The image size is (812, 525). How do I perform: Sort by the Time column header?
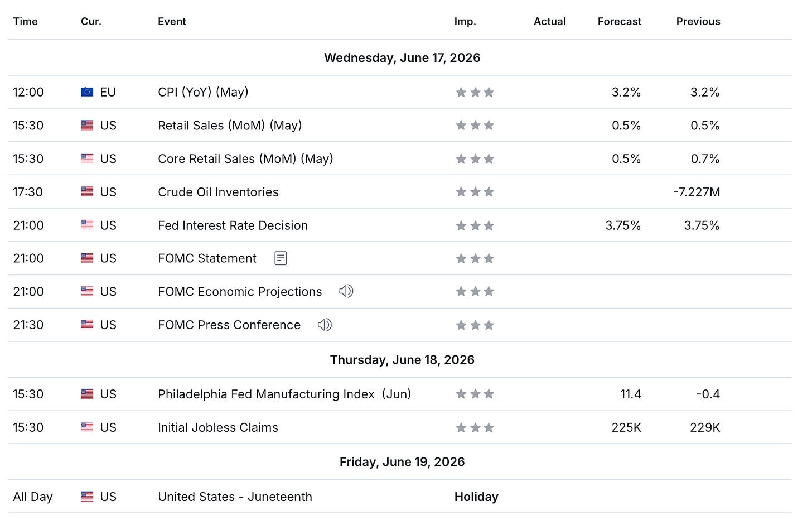(x=26, y=21)
